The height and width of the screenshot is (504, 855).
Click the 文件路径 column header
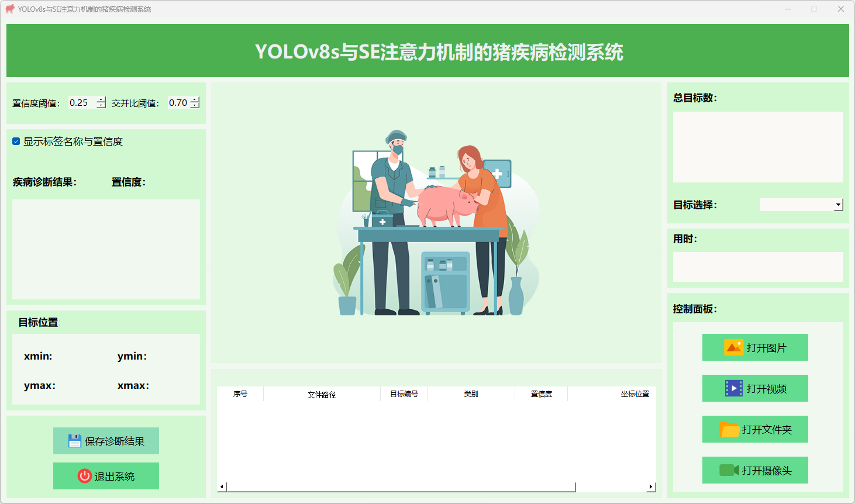tap(322, 394)
